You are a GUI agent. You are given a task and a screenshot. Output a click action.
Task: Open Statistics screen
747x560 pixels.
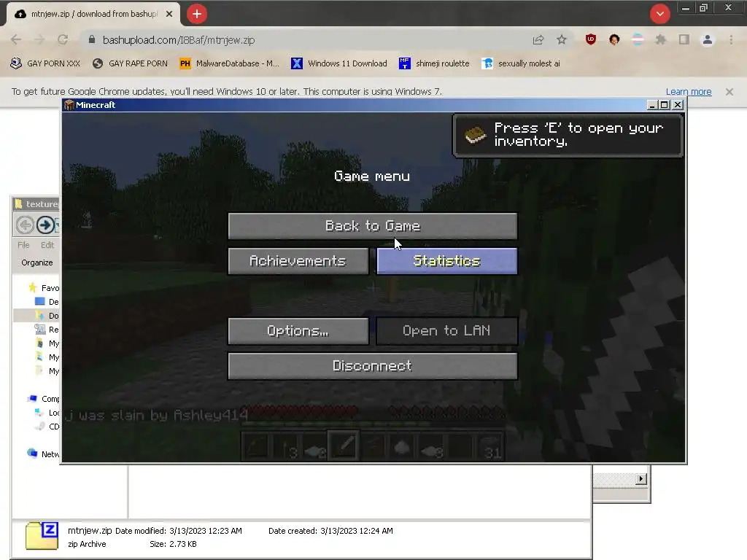coord(447,261)
